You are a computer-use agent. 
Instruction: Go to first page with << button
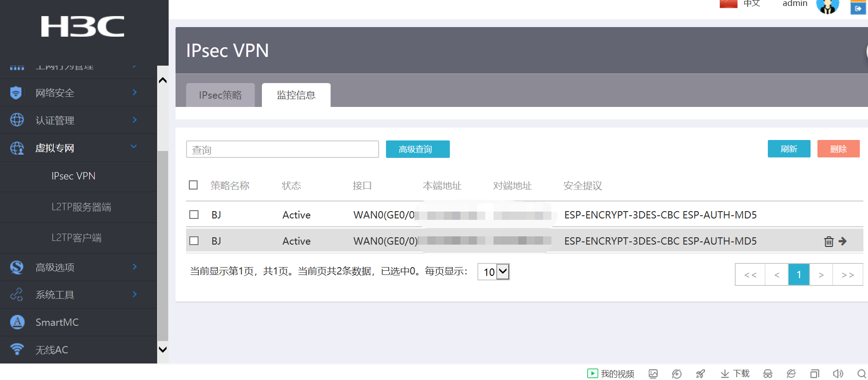(750, 274)
